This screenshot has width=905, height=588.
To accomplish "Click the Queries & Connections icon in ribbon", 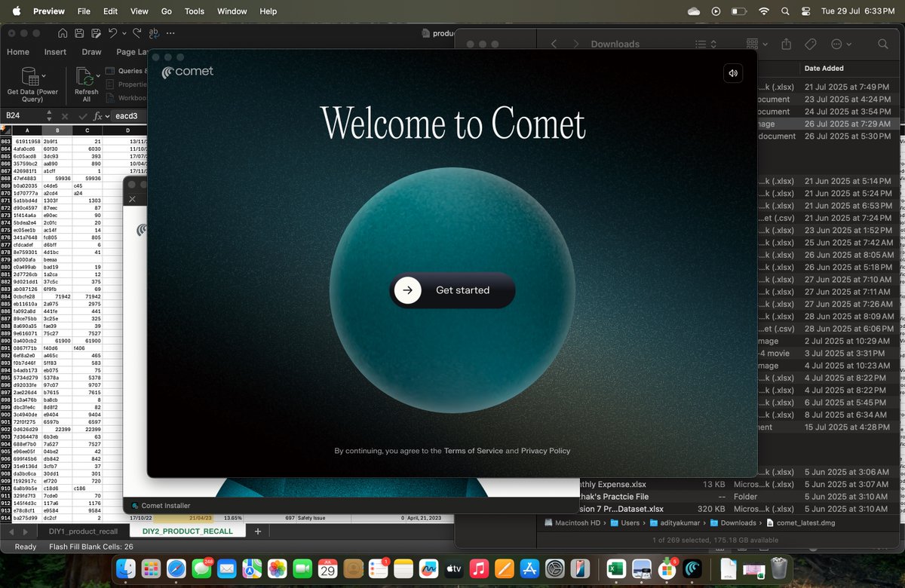I will pos(110,71).
